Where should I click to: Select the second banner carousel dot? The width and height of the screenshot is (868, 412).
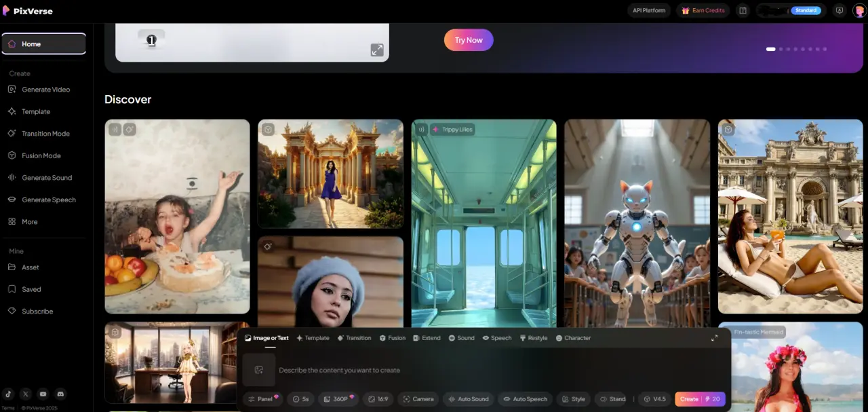[781, 49]
